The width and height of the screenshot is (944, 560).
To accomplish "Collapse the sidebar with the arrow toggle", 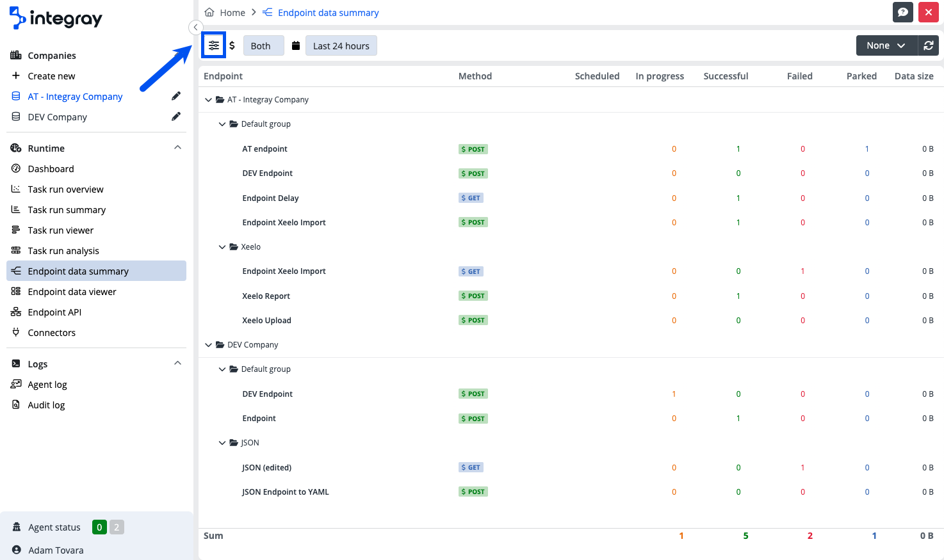I will (195, 28).
